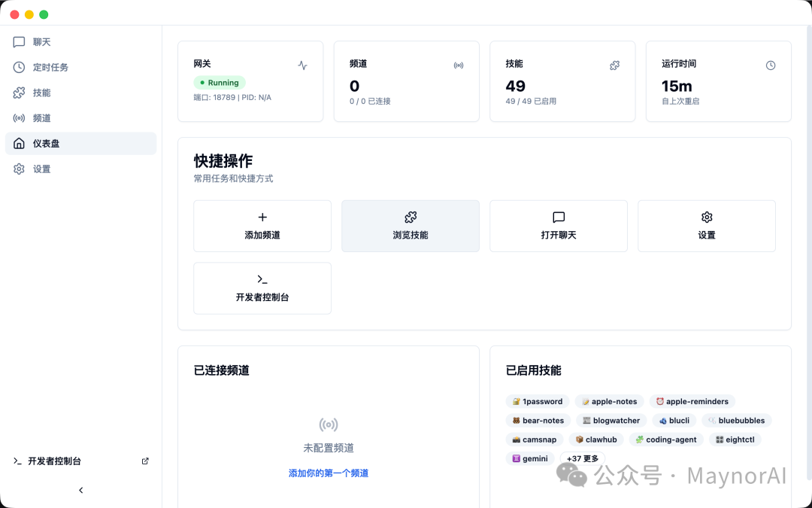The image size is (812, 508).
Task: Open 聊天 via the chat bubble sidebar icon
Action: pyautogui.click(x=19, y=41)
